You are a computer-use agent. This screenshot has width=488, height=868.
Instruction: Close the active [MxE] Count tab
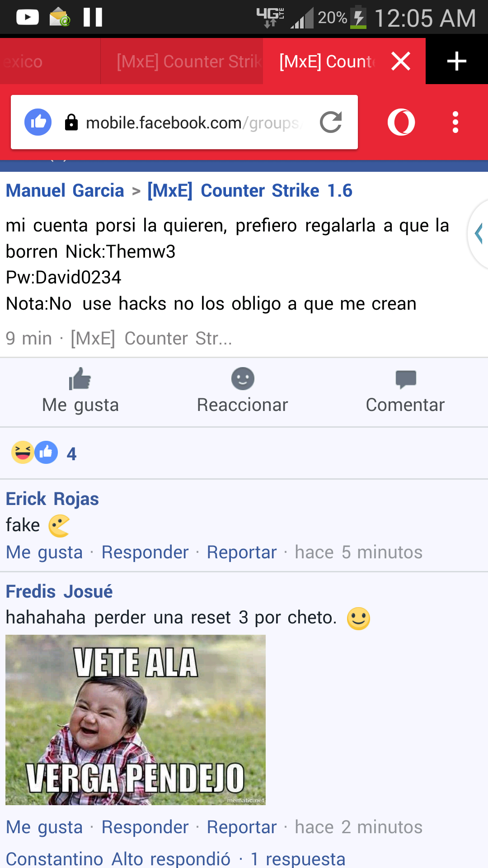click(401, 61)
